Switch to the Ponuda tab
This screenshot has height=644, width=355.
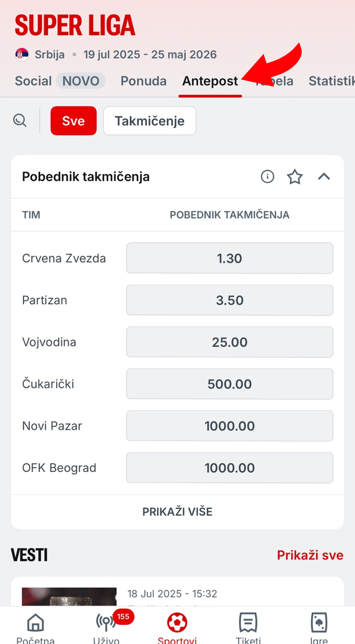point(144,81)
